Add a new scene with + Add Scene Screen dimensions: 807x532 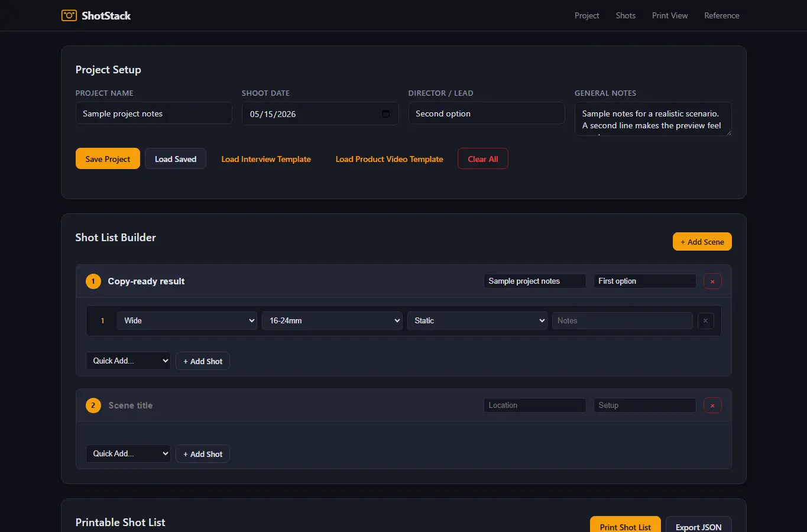click(702, 241)
